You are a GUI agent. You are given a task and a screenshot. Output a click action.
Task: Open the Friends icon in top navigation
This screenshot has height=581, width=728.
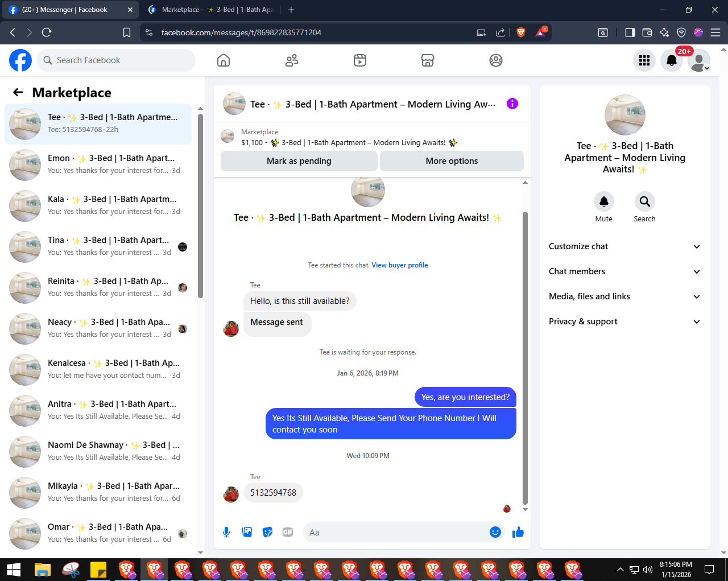(x=292, y=60)
